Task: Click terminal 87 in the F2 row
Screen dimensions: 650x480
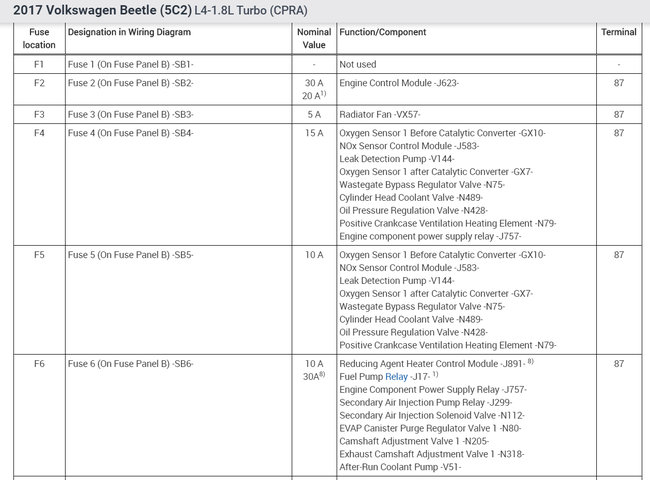Action: pyautogui.click(x=618, y=83)
